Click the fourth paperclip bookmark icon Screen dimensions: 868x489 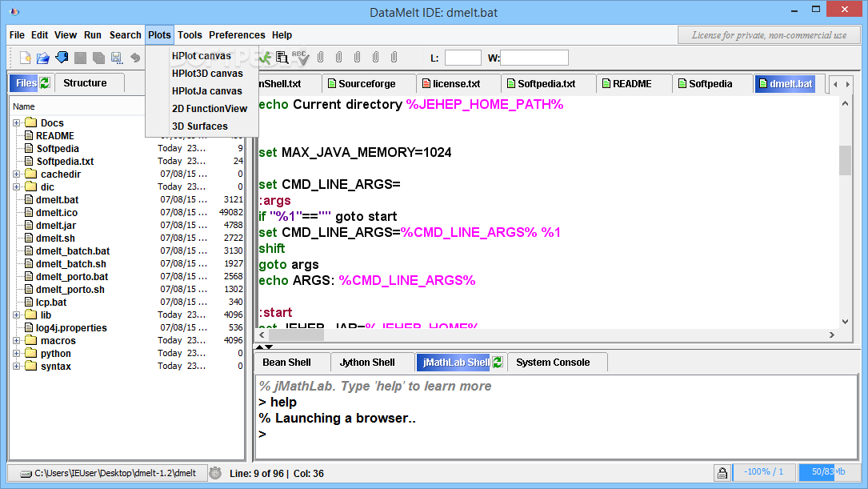point(375,57)
